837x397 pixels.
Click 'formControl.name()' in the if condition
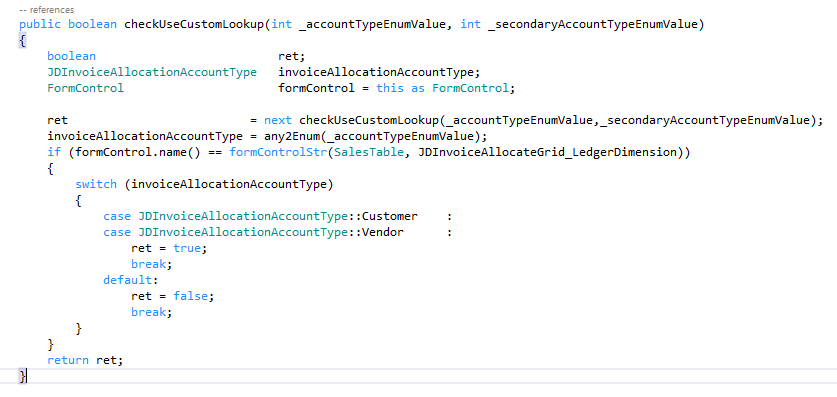tap(138, 153)
